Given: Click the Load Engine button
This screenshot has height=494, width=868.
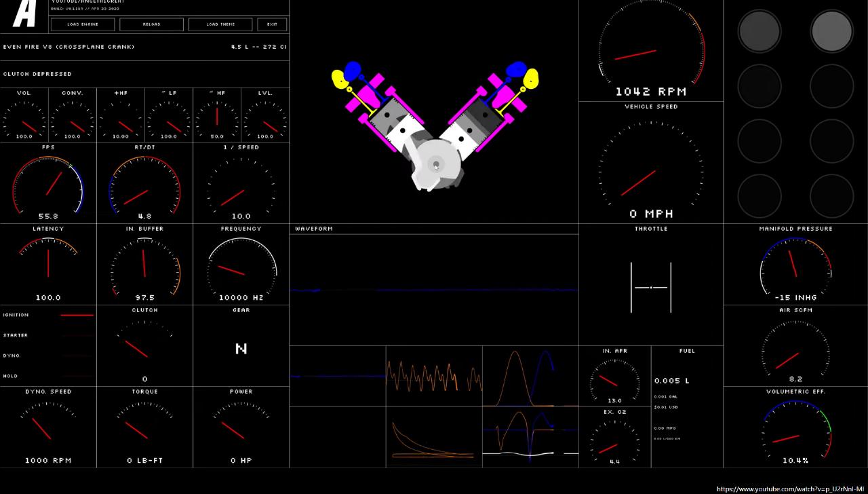Looking at the screenshot, I should coord(83,24).
